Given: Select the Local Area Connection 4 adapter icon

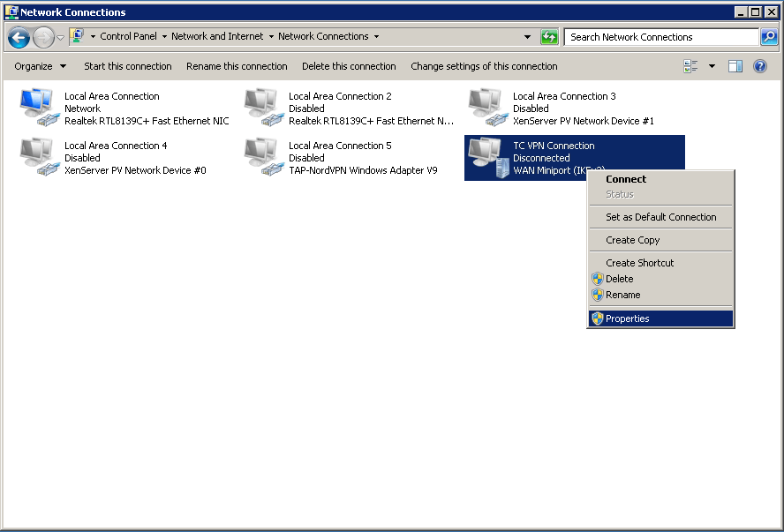Looking at the screenshot, I should 39,157.
